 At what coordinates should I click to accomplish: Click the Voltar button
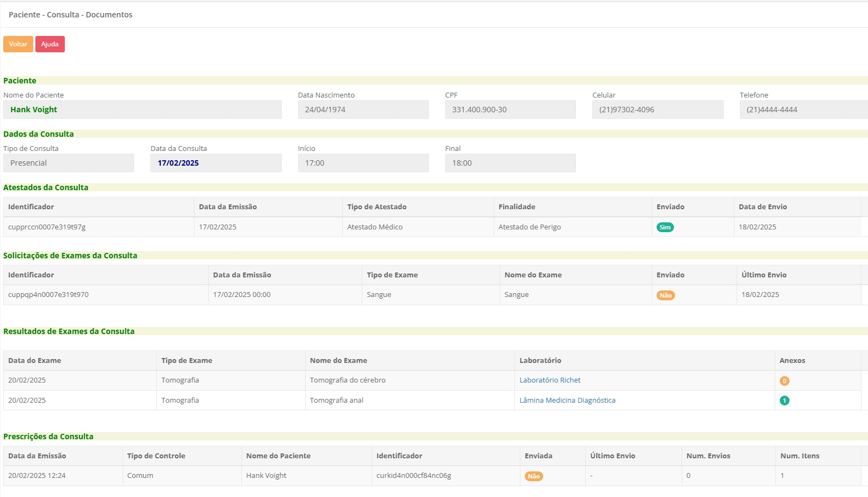point(18,44)
